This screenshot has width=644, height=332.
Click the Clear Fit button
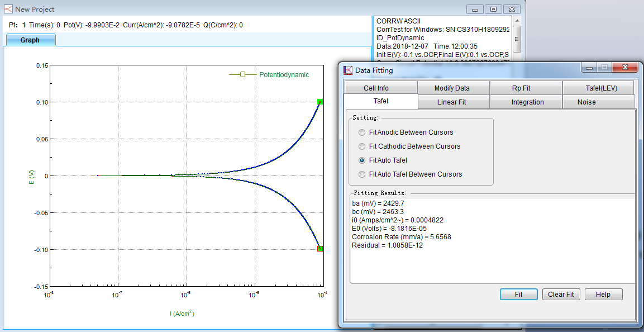point(561,295)
